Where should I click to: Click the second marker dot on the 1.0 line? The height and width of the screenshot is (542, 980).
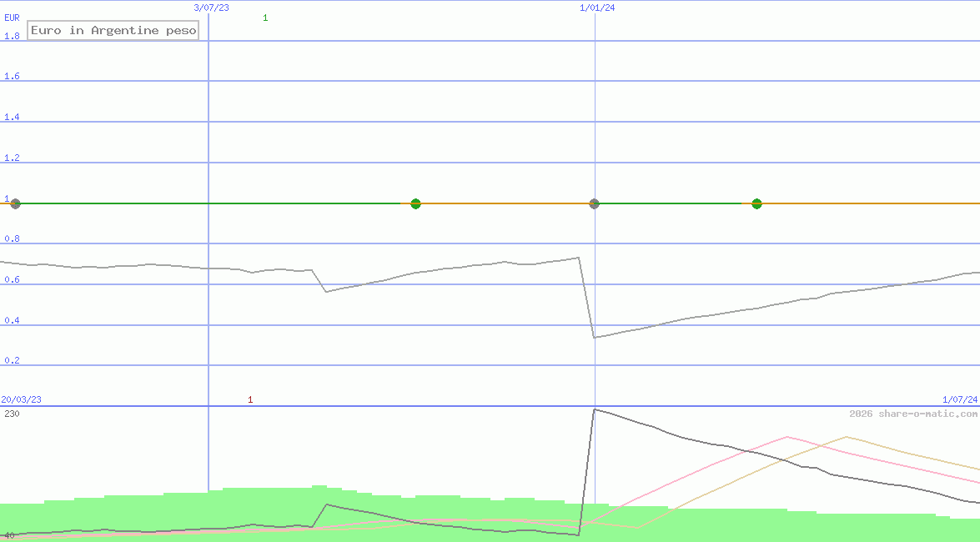tap(415, 203)
